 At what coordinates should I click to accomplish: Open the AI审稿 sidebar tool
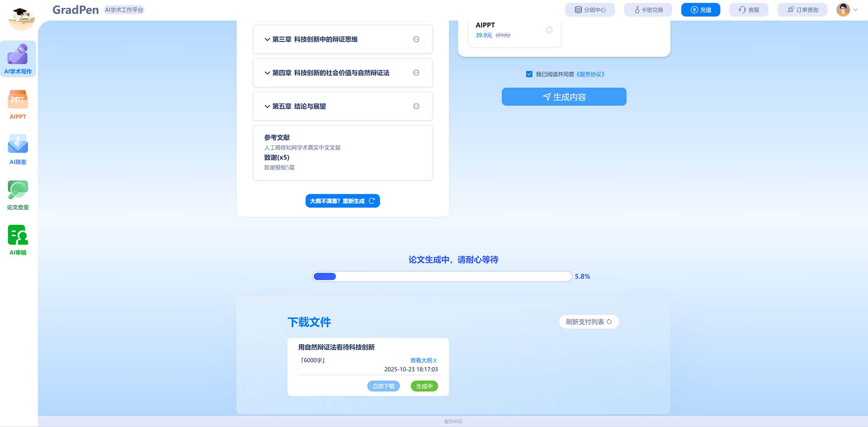point(18,240)
